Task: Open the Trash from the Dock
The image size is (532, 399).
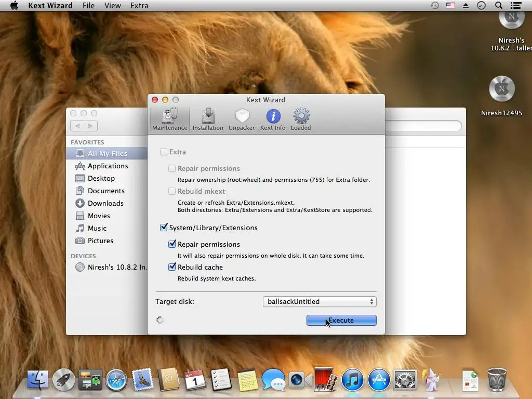Action: pyautogui.click(x=497, y=379)
